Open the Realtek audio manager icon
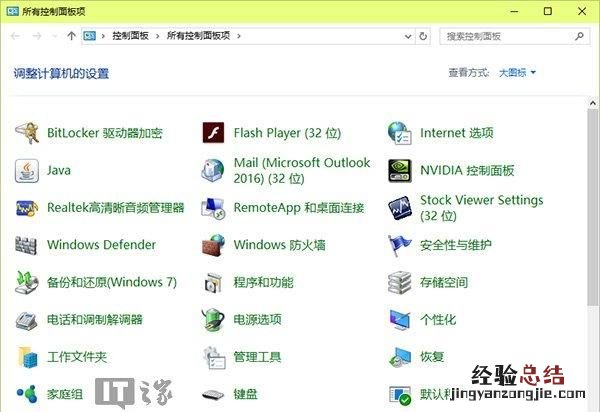 pyautogui.click(x=27, y=208)
